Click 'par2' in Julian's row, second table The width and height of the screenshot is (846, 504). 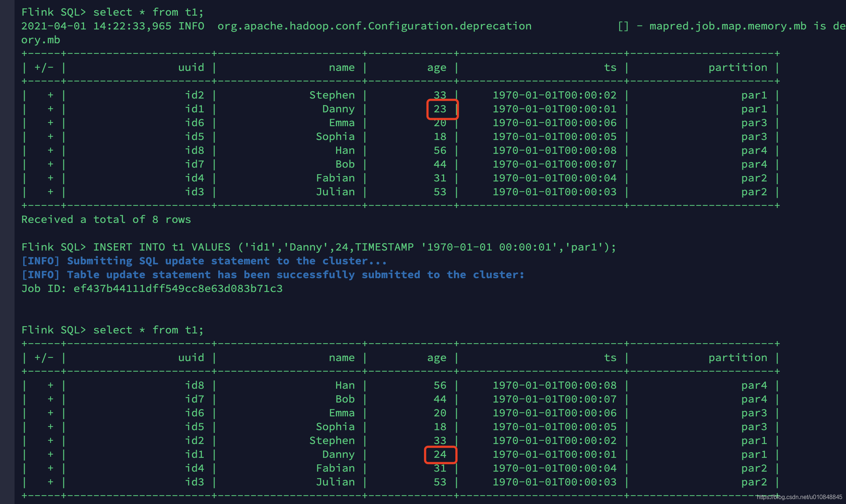[x=754, y=482]
